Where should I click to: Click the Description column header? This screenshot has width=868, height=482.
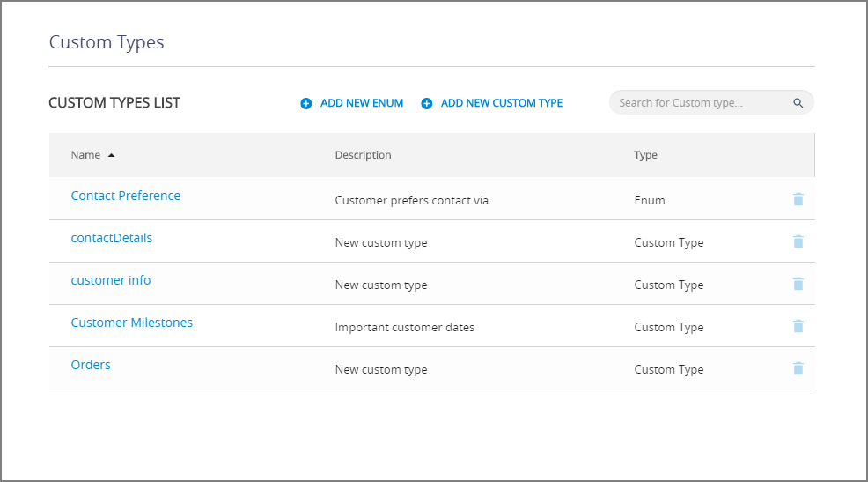click(x=364, y=155)
